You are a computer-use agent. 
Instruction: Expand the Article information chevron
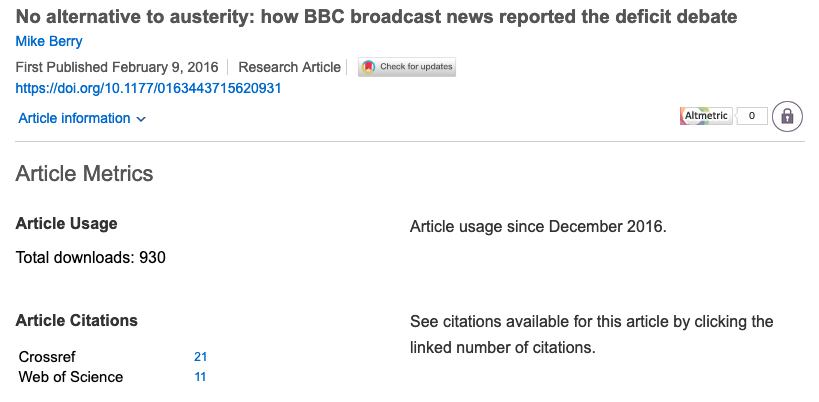[x=141, y=119]
